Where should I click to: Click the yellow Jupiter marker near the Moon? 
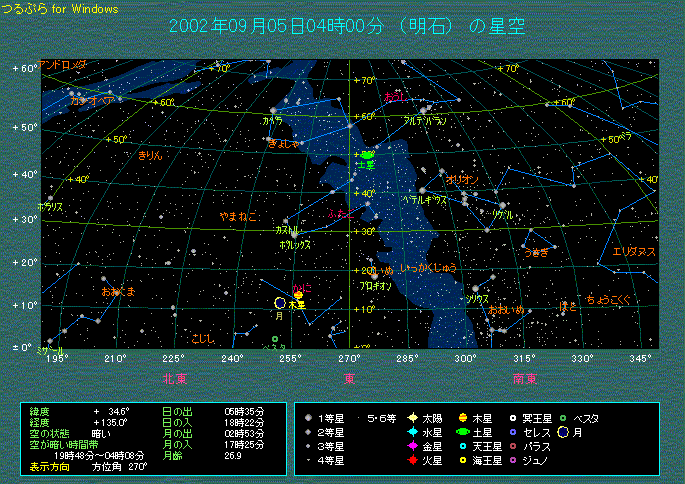tap(298, 295)
